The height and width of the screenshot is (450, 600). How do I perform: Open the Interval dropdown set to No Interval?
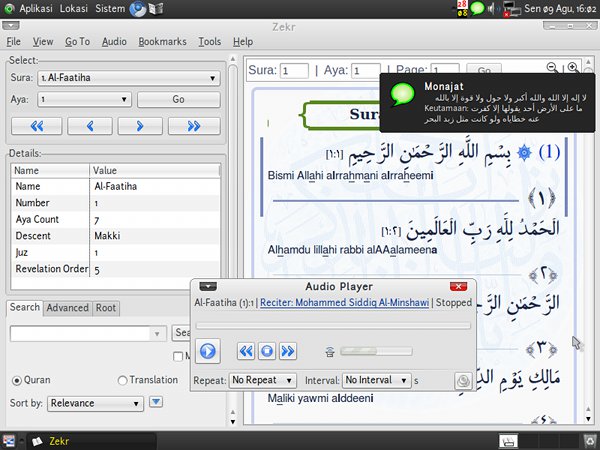pos(377,380)
